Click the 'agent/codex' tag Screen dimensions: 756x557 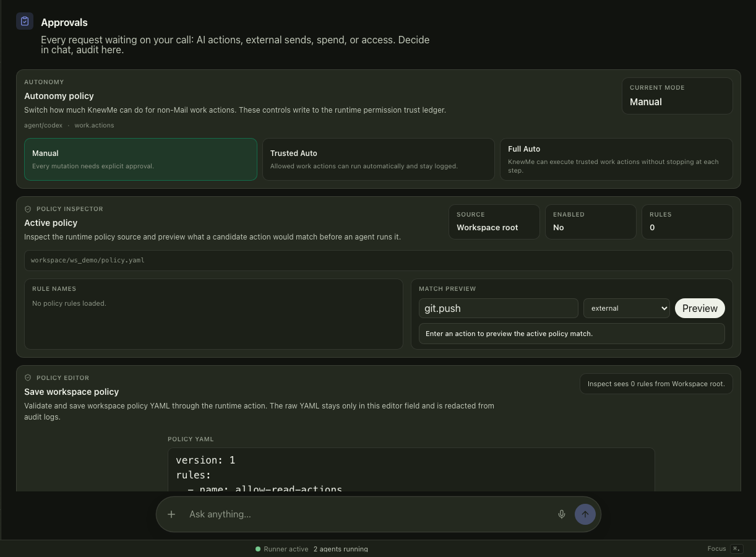click(x=43, y=125)
